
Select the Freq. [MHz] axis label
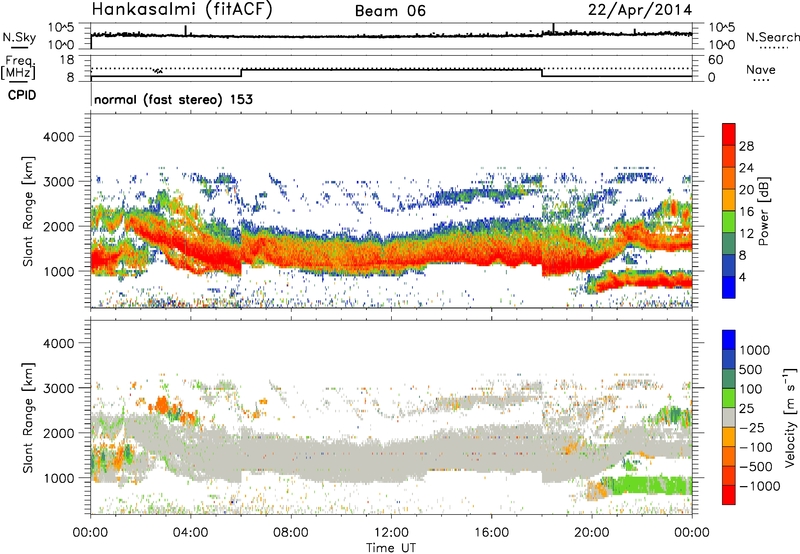tap(19, 68)
